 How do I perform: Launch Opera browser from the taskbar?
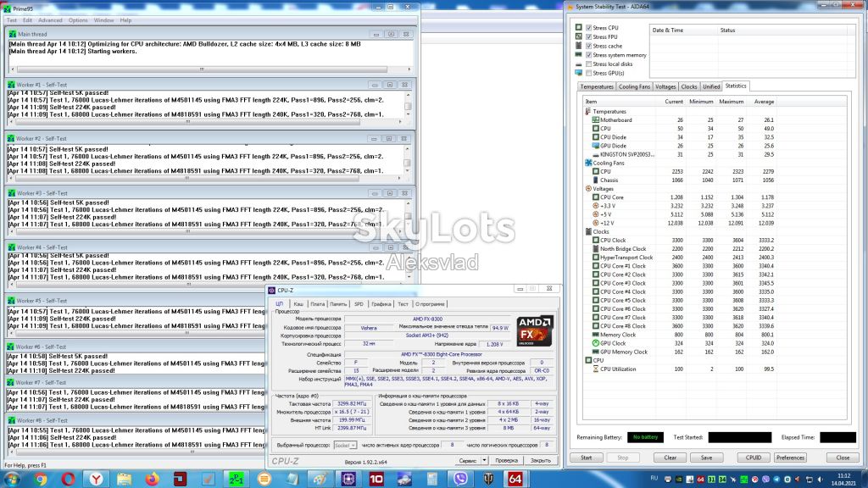[x=68, y=479]
